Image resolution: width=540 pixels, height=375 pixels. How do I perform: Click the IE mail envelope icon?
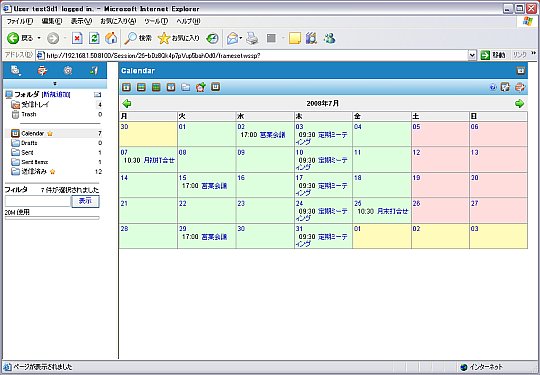tap(232, 38)
